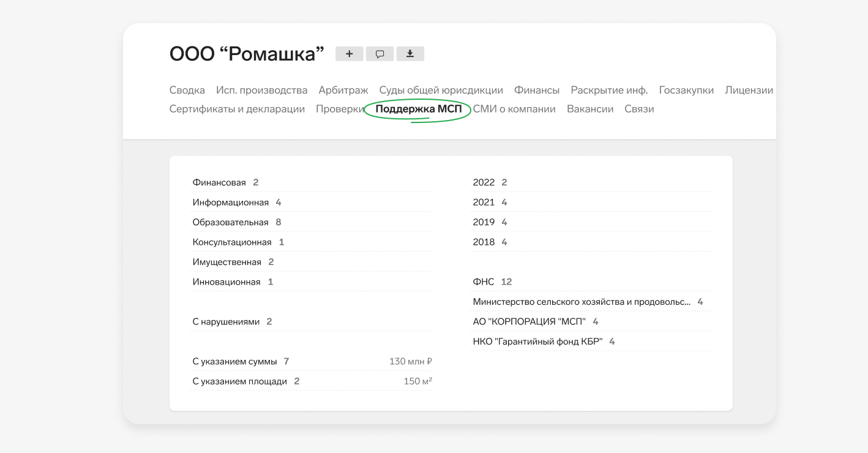868x453 pixels.
Task: Click the plus icon next to company name
Action: (x=349, y=54)
